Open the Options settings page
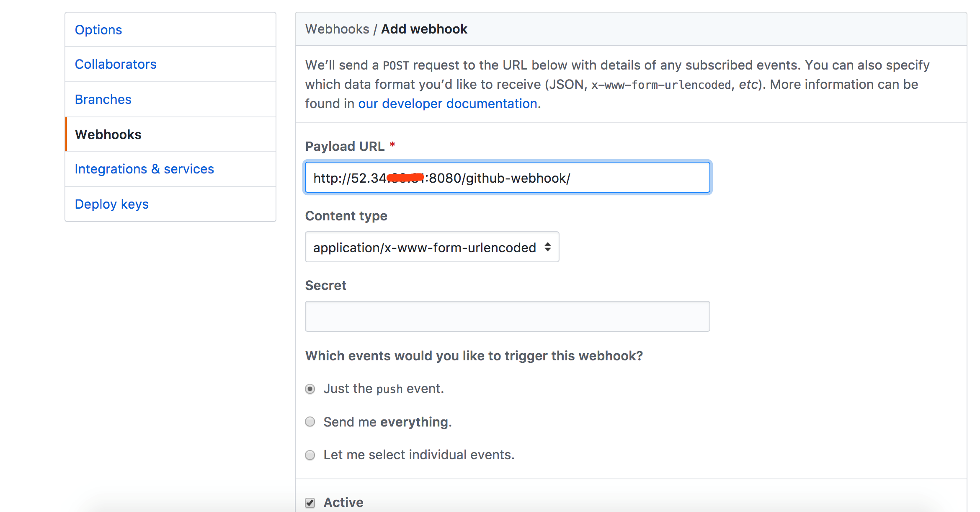The width and height of the screenshot is (980, 512). point(98,30)
